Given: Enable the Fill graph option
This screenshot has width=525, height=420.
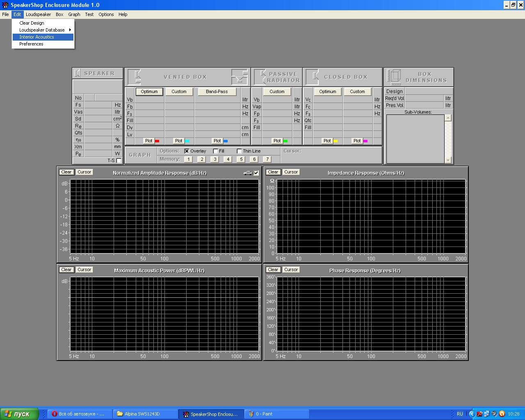Looking at the screenshot, I should pos(215,151).
